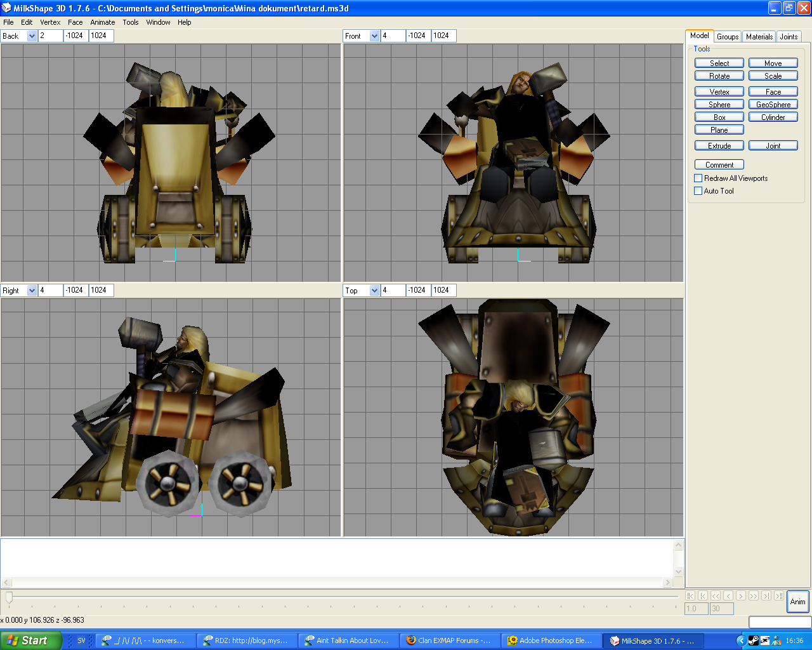Click the keyframe panel horizontal scrollbar
Viewport: 812px width, 650px height.
point(337,583)
